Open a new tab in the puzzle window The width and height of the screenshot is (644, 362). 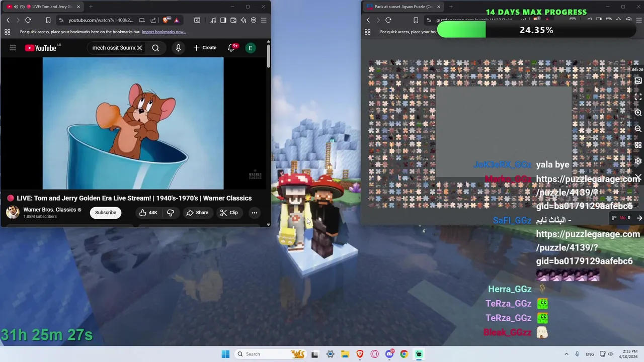451,7
